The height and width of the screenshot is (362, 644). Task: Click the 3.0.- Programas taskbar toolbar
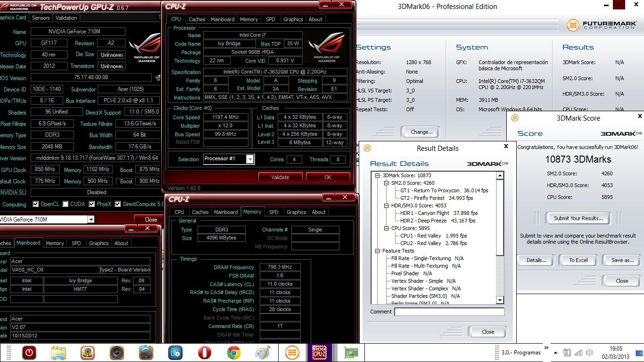click(521, 353)
